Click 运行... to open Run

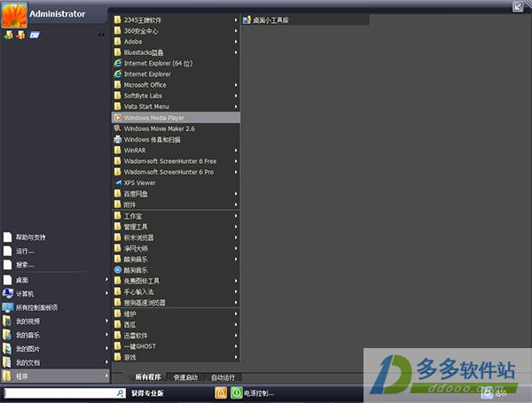55,252
